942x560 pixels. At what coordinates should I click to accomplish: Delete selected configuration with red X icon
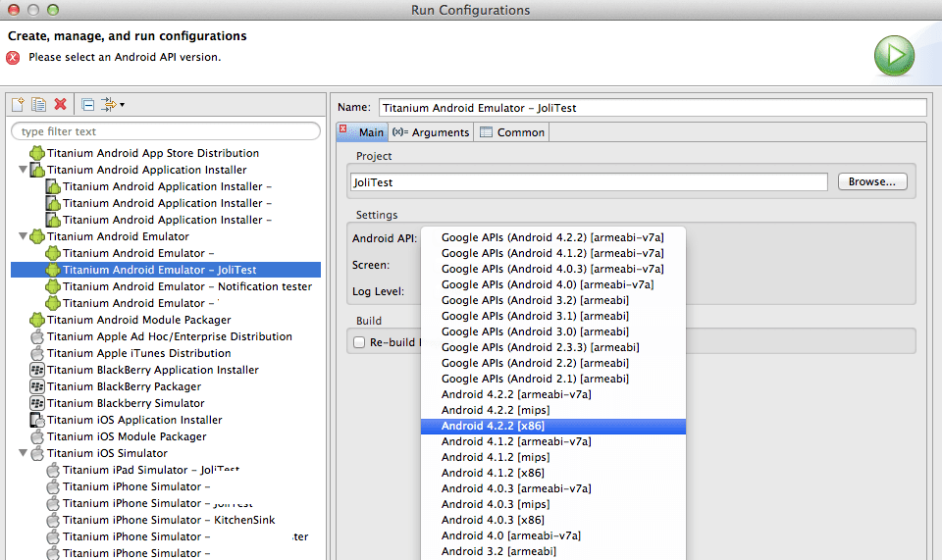pyautogui.click(x=60, y=104)
